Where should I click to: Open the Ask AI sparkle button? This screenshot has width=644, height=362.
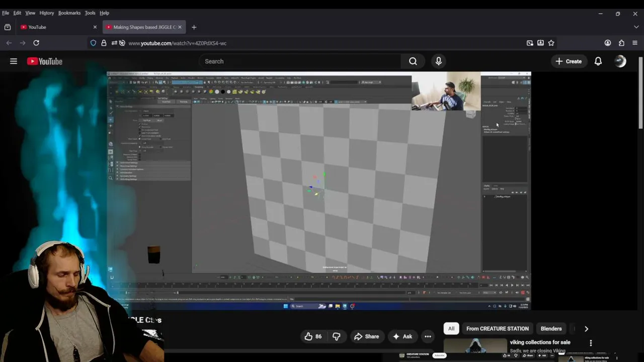pos(402,336)
